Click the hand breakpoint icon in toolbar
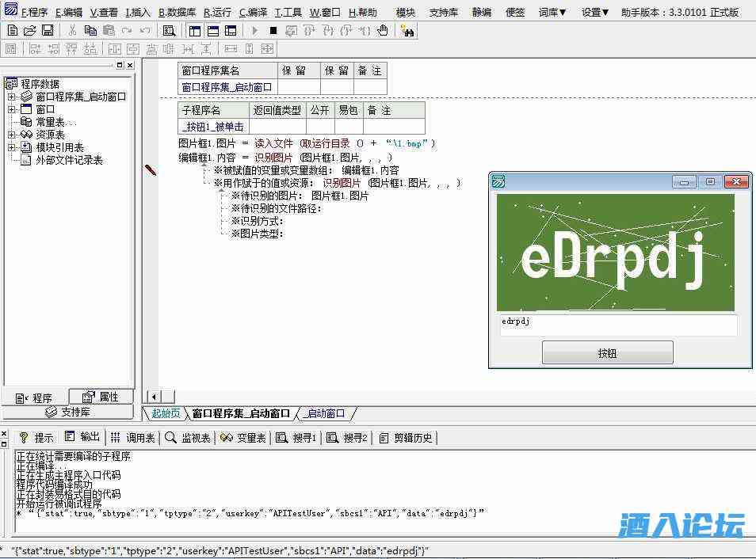Viewport: 756px width, 559px height. coord(383,31)
